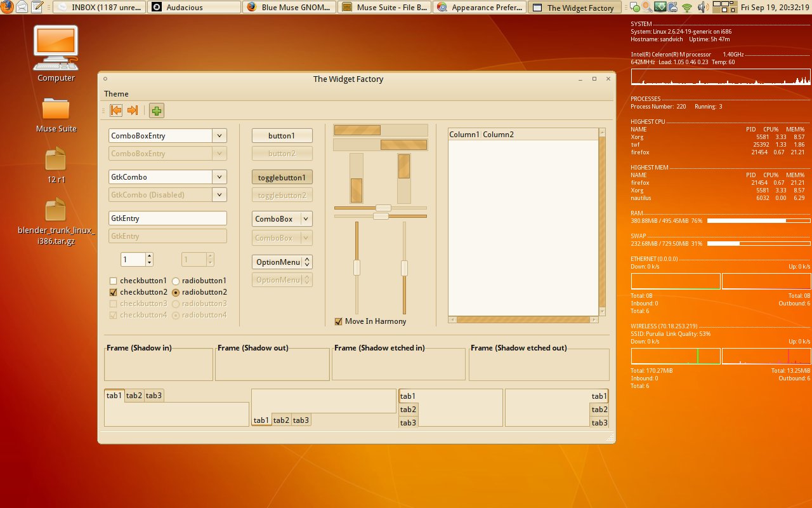The image size is (812, 508).
Task: Click in the GtkEntry text field
Action: 167,218
